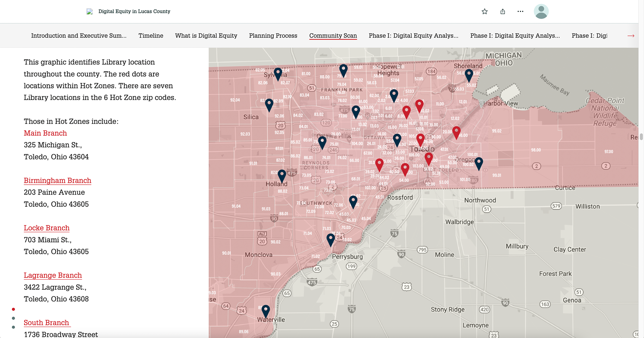The width and height of the screenshot is (644, 338).
Task: Click the Digital Equity in Lucas County title
Action: pos(134,11)
